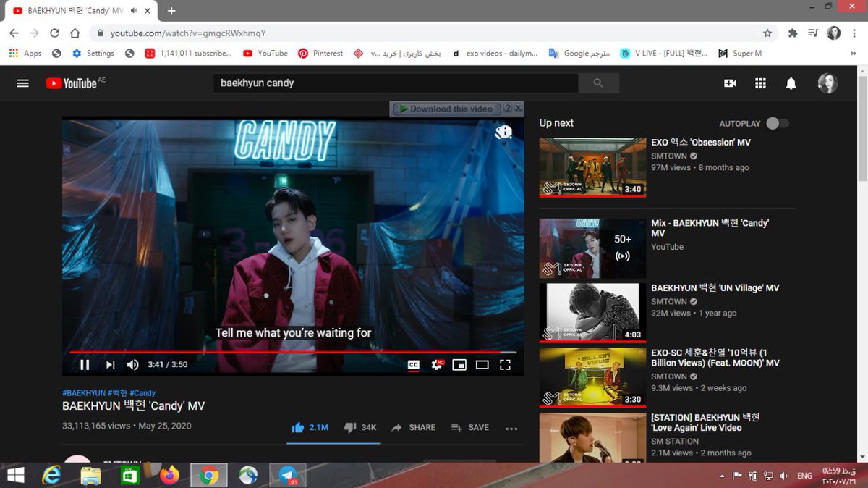Reload the page
The width and height of the screenshot is (868, 488).
click(x=54, y=33)
